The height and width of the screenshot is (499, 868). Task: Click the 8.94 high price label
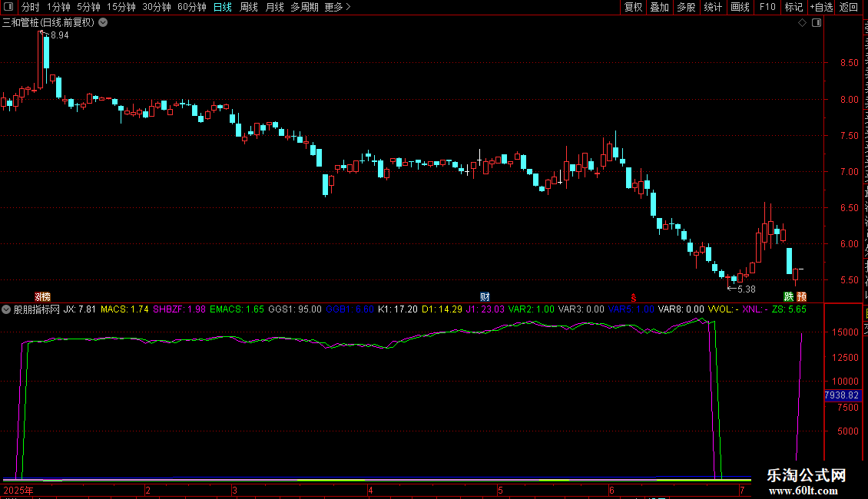pyautogui.click(x=60, y=35)
